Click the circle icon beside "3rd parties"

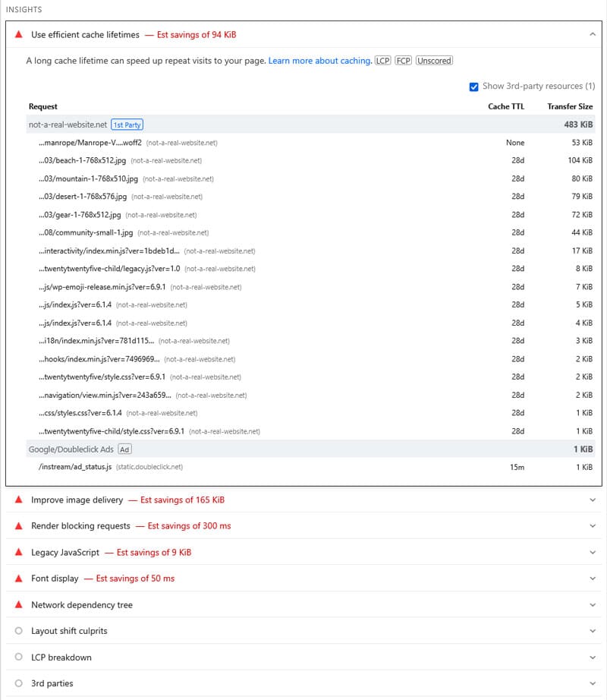[17, 683]
